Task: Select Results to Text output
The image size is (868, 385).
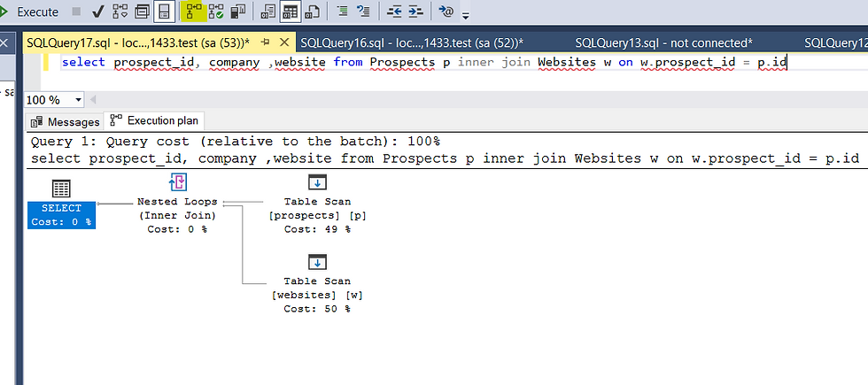Action: (269, 12)
